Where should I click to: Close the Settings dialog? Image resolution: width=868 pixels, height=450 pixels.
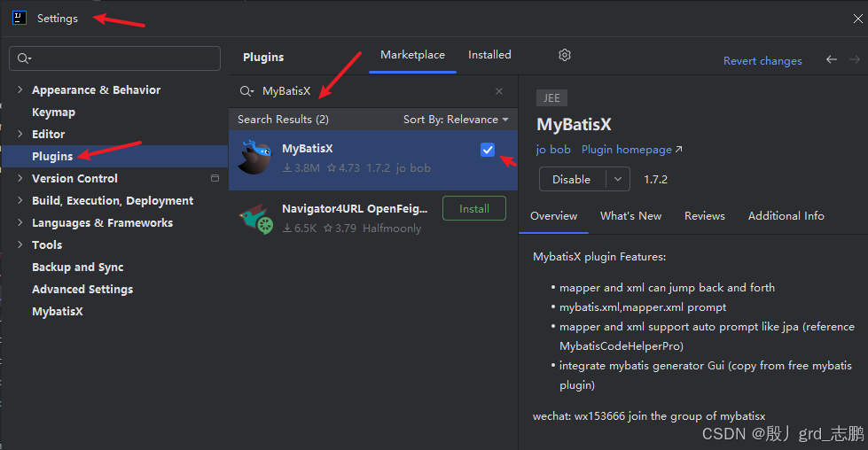(x=857, y=19)
